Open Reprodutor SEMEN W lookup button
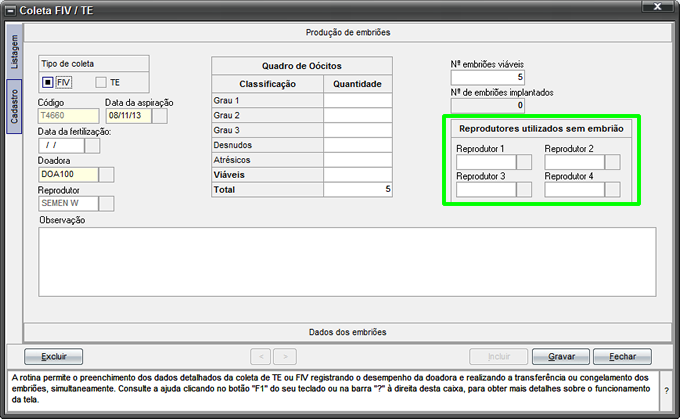680x419 pixels. pos(107,203)
